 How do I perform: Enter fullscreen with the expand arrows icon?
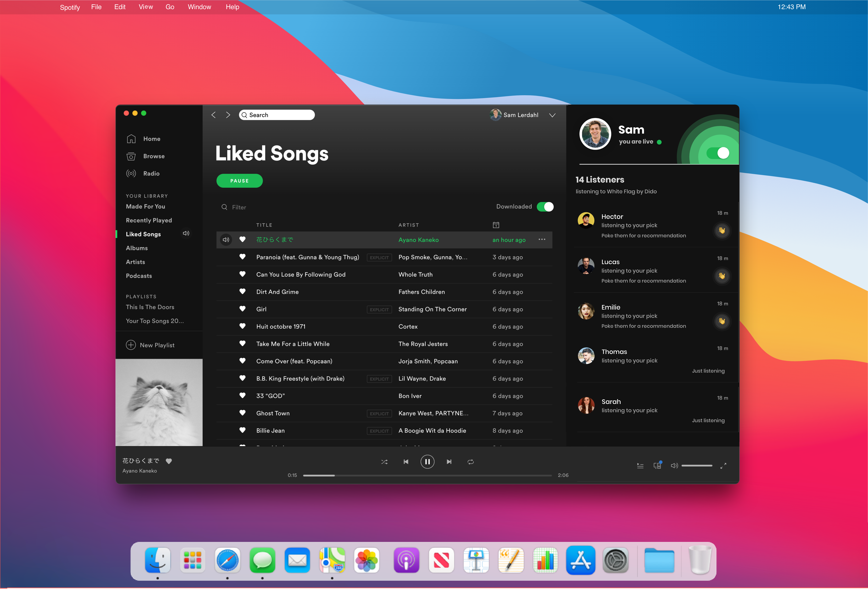click(723, 466)
